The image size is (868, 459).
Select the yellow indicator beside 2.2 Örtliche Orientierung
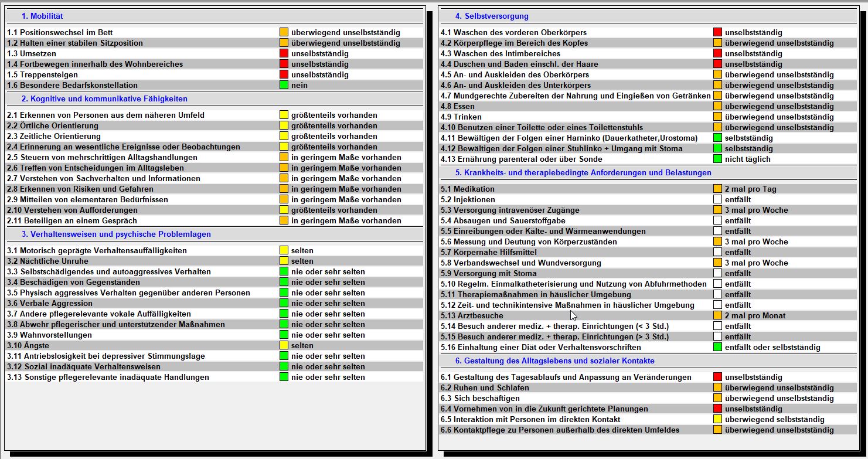tap(284, 125)
